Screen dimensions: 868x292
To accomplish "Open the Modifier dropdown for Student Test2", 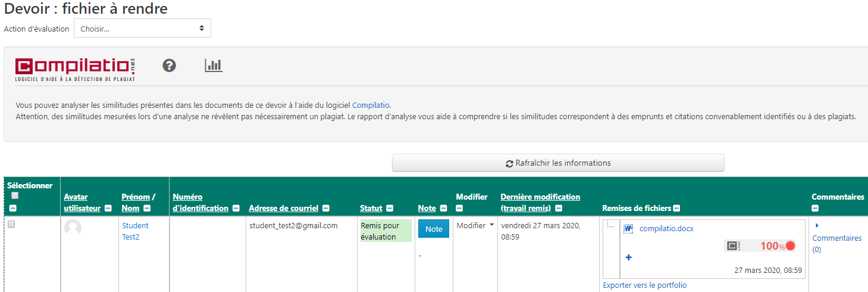I will tap(475, 226).
